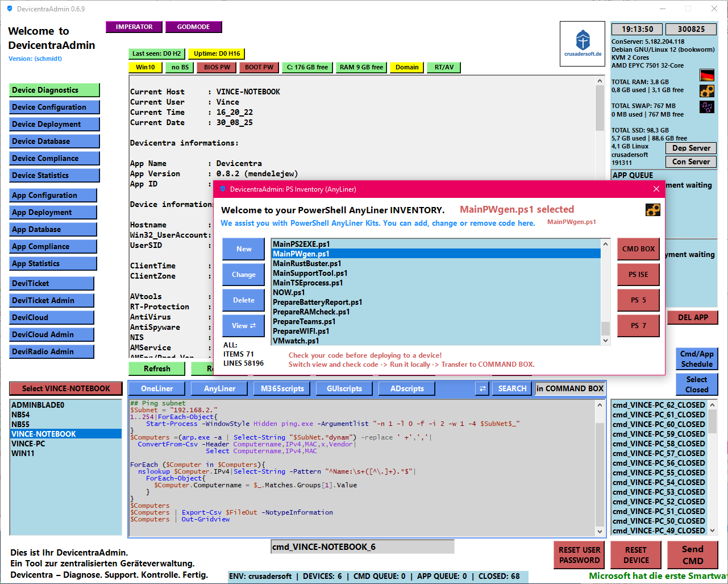Toggle IMPERATOR mode
The width and height of the screenshot is (728, 584).
click(134, 27)
